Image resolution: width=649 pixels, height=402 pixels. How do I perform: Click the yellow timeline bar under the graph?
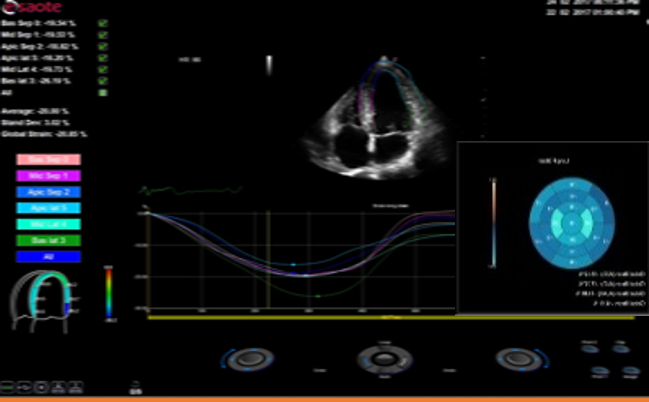pyautogui.click(x=300, y=317)
